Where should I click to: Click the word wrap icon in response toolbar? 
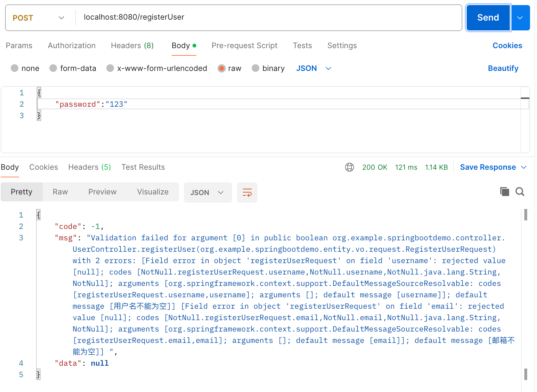tap(247, 192)
